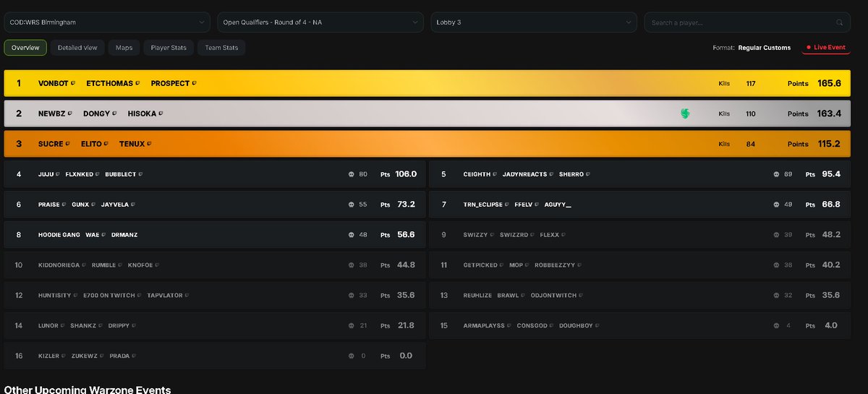Click the 106.0 points value
Image resolution: width=868 pixels, height=394 pixels.
(x=406, y=174)
